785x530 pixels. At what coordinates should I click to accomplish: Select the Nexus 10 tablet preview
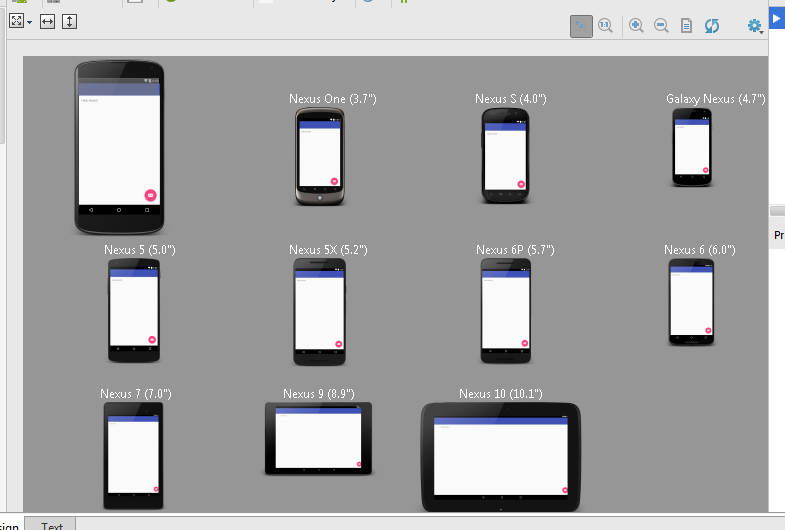click(x=501, y=457)
